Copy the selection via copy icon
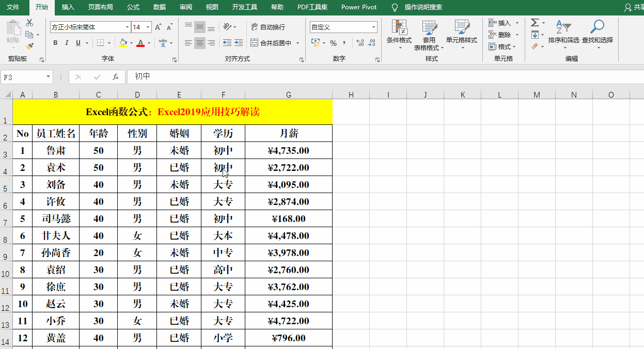 click(x=29, y=35)
